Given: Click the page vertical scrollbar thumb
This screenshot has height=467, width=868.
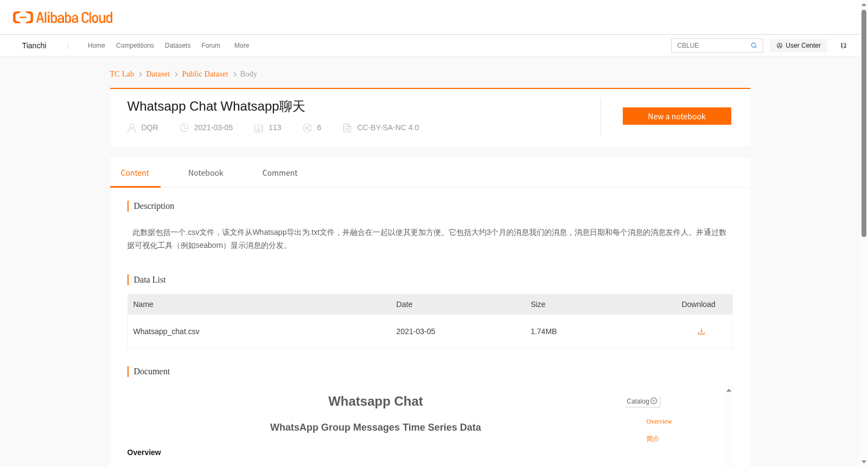Looking at the screenshot, I should [864, 124].
